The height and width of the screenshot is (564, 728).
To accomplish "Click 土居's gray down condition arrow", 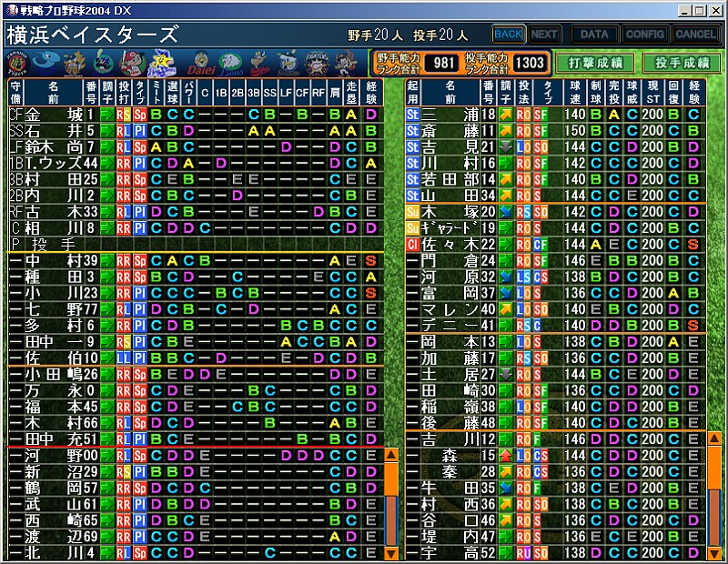I will pos(506,375).
